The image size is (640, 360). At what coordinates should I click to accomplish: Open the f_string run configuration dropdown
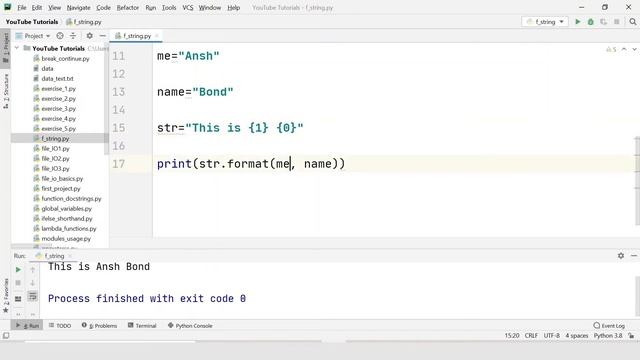point(545,22)
